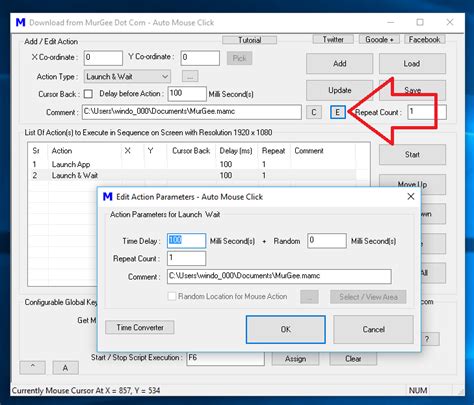Click the Delay (ms) column header

click(x=236, y=151)
